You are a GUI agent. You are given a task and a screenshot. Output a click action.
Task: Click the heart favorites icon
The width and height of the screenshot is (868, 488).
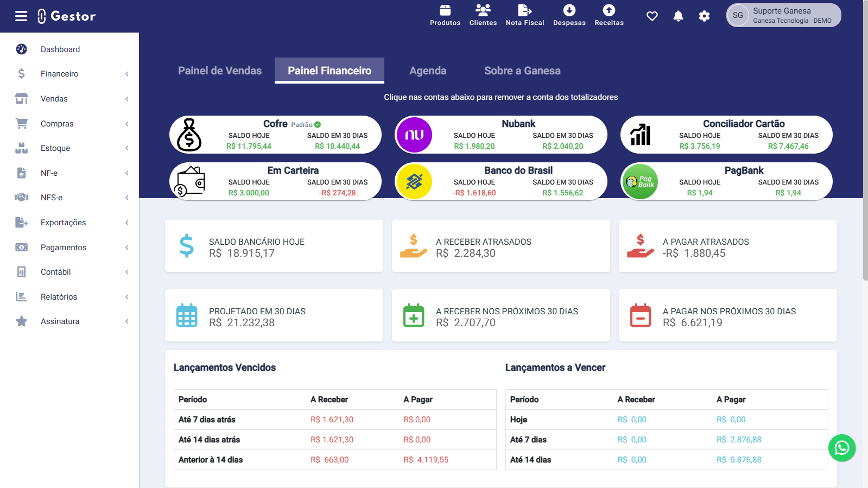click(x=652, y=16)
